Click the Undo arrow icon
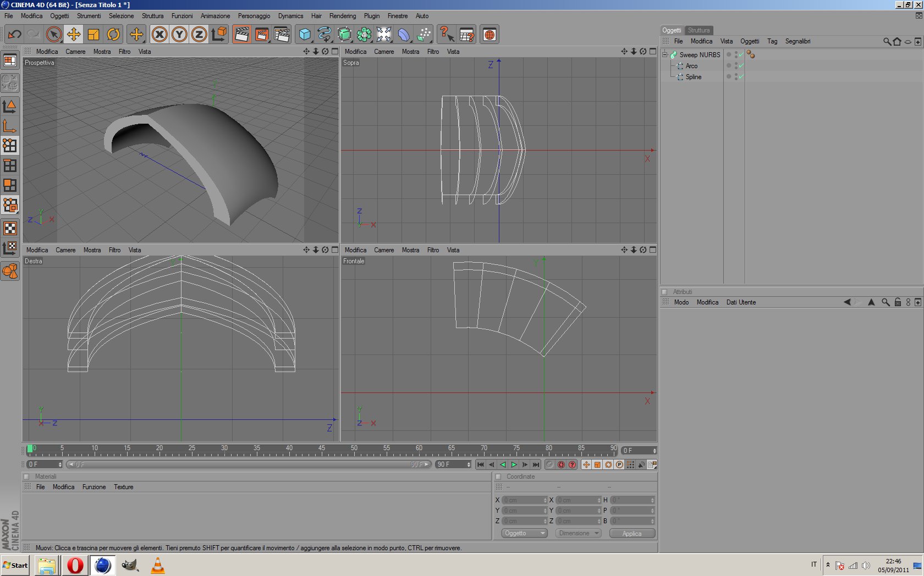The height and width of the screenshot is (576, 924). point(14,35)
